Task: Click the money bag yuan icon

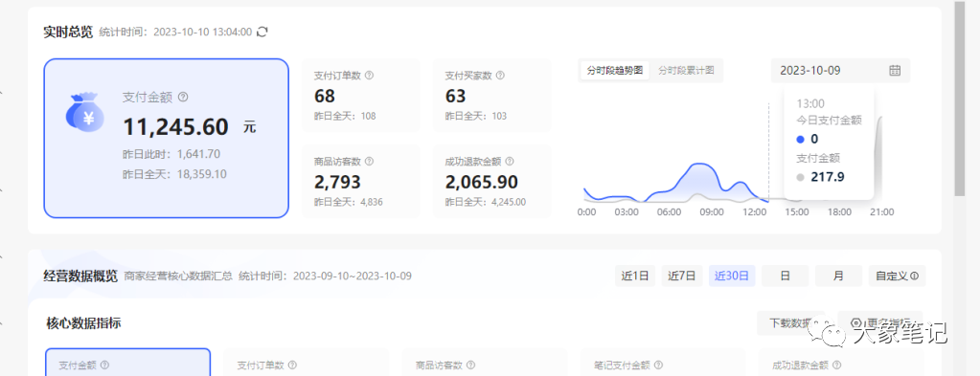Action: click(85, 113)
